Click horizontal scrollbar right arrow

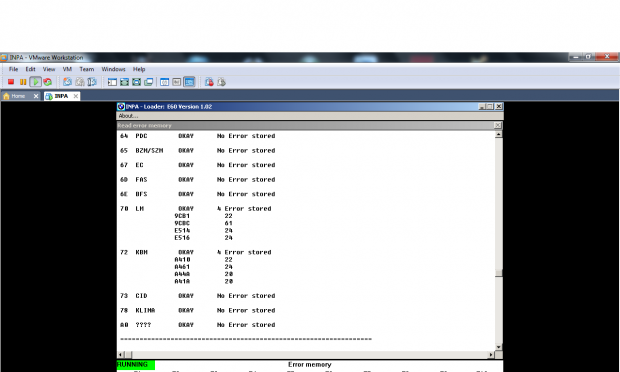click(x=491, y=355)
